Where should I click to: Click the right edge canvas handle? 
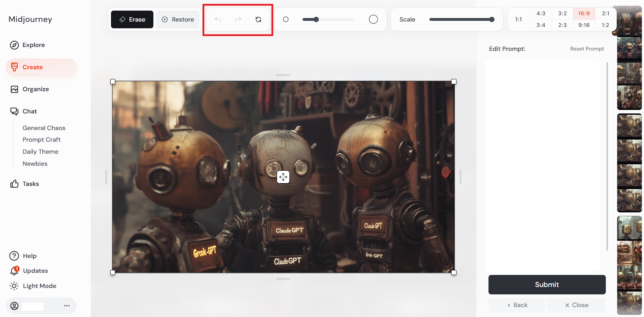460,177
